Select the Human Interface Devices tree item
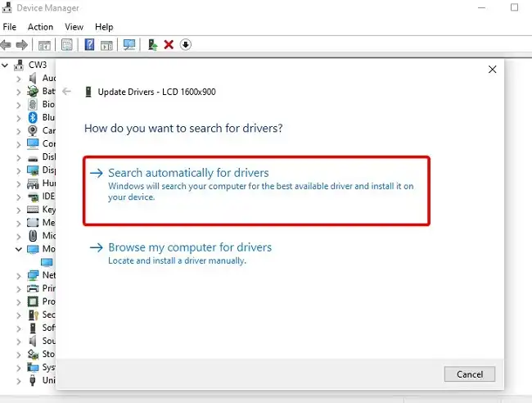This screenshot has height=403, width=532. point(49,183)
